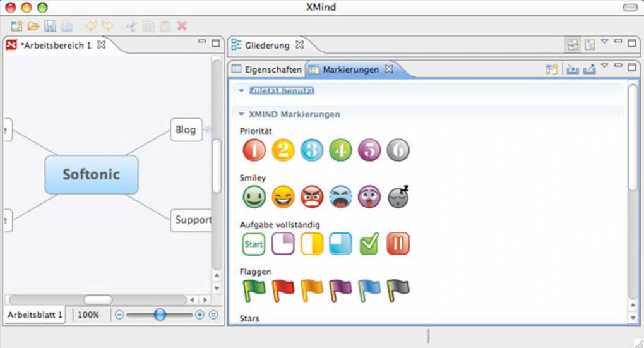Click the Cut scissors icon

(131, 27)
